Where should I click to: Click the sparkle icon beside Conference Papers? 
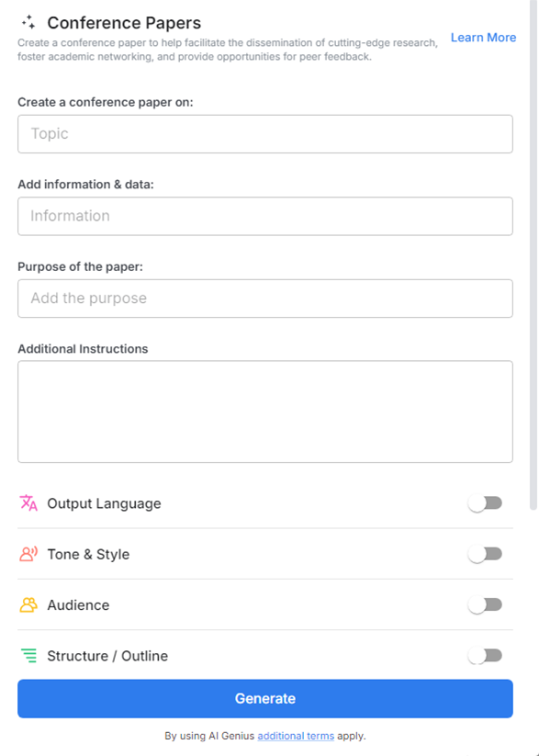click(28, 22)
